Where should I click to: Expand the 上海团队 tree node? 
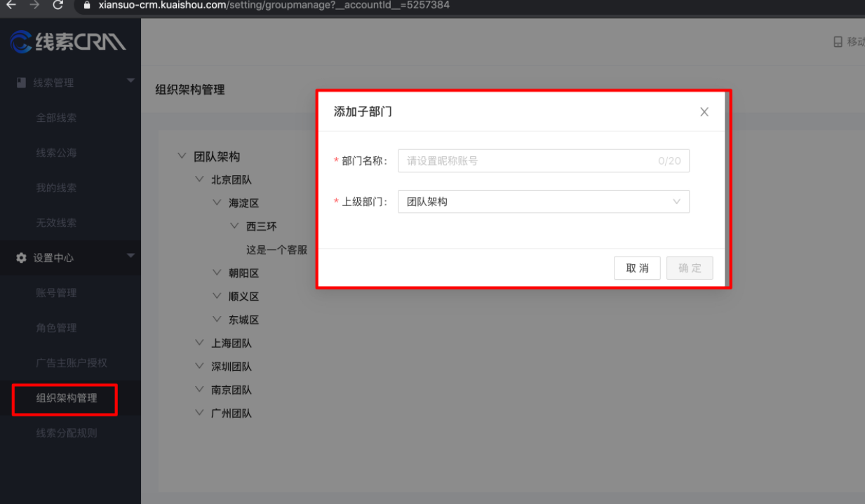[199, 342]
